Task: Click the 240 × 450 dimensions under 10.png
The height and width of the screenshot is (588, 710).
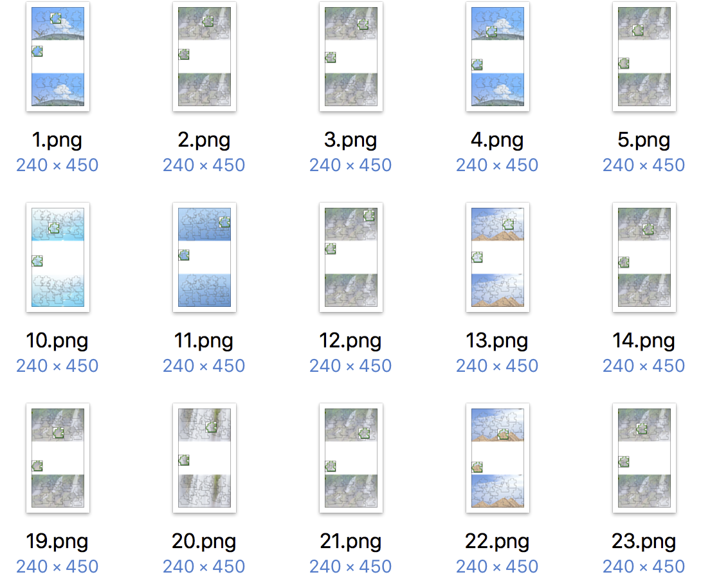Action: pos(57,366)
